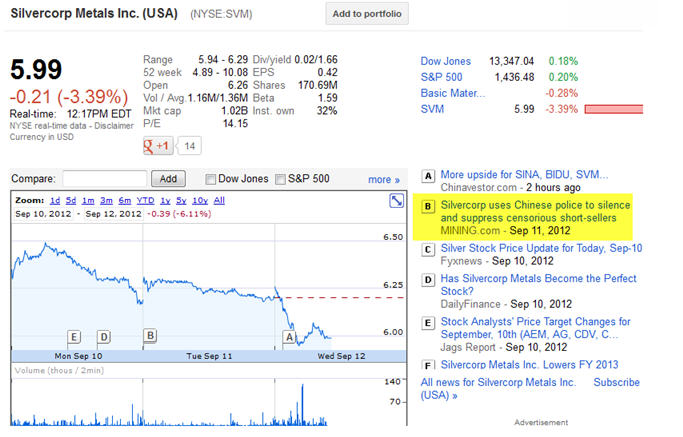This screenshot has height=437, width=683.
Task: Click the Google +1 button
Action: pyautogui.click(x=158, y=146)
